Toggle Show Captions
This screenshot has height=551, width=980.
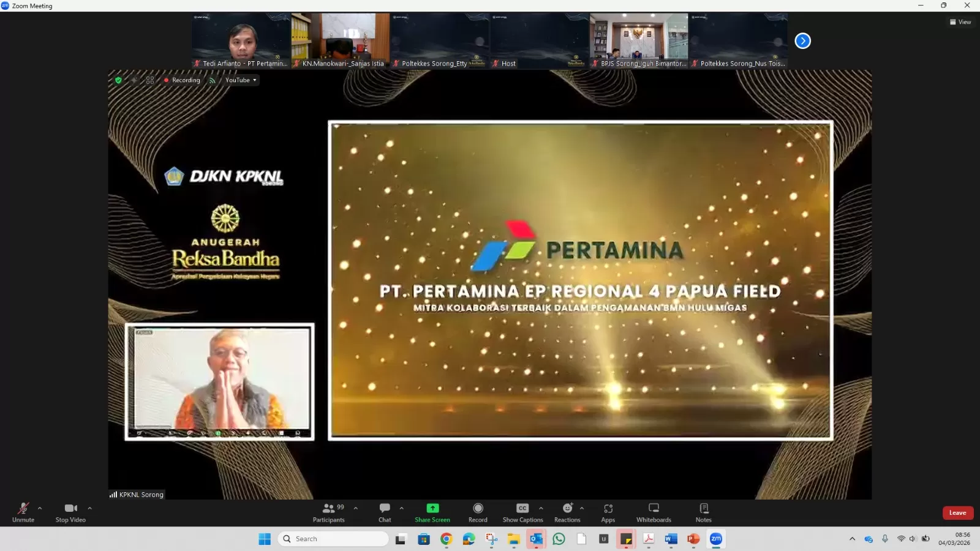click(x=522, y=512)
